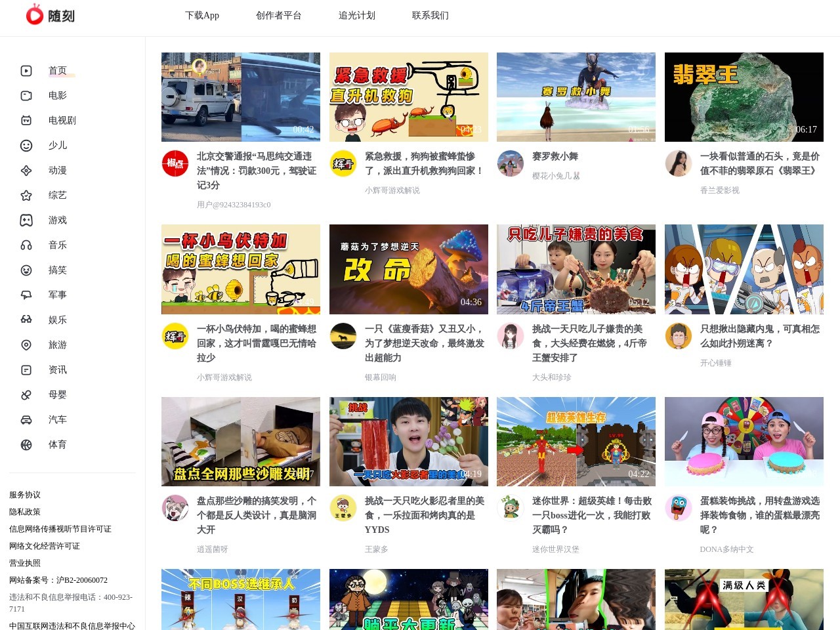Open the 汽车 car icon
This screenshot has width=840, height=630.
click(x=26, y=420)
